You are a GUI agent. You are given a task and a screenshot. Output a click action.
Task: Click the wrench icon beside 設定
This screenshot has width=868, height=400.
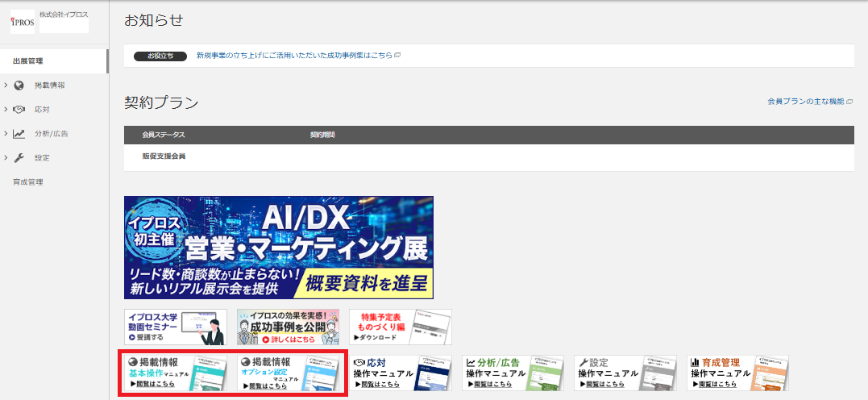[19, 157]
